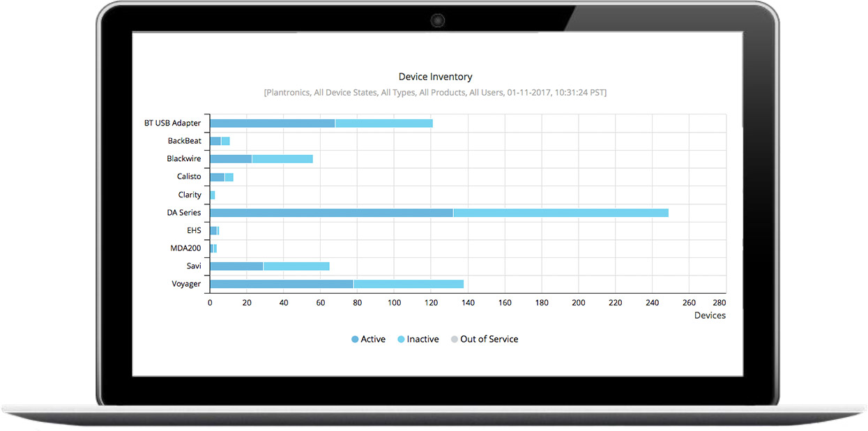Click the BT USB Adapter active bar

[272, 123]
